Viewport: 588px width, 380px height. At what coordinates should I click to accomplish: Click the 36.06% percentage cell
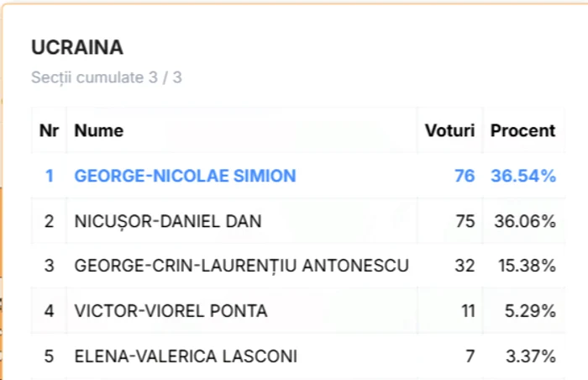tap(525, 221)
